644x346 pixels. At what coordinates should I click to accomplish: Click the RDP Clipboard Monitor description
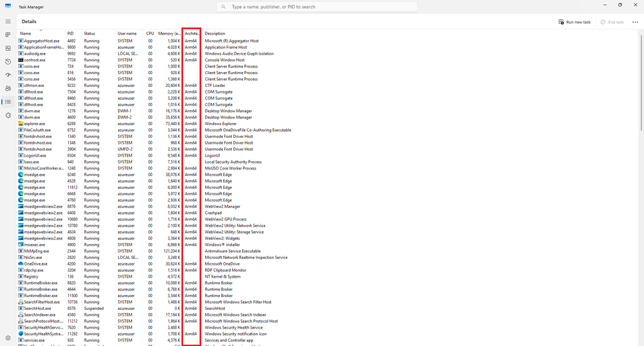(226, 270)
